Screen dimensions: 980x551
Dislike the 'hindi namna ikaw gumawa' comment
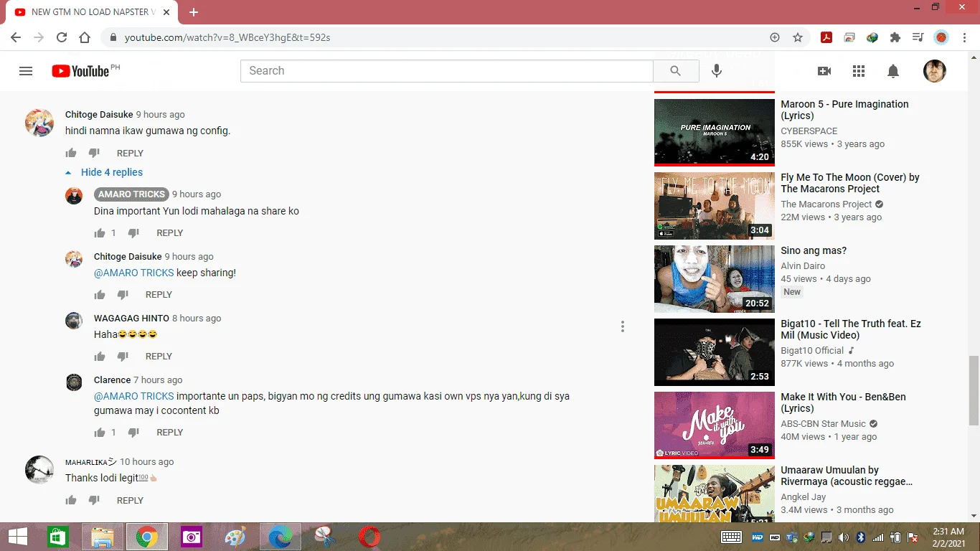click(x=94, y=153)
